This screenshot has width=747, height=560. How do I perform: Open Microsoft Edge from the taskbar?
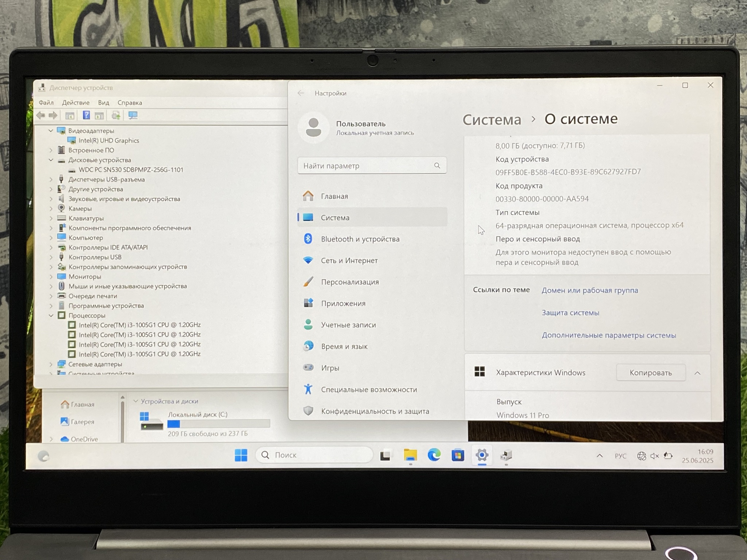tap(434, 455)
